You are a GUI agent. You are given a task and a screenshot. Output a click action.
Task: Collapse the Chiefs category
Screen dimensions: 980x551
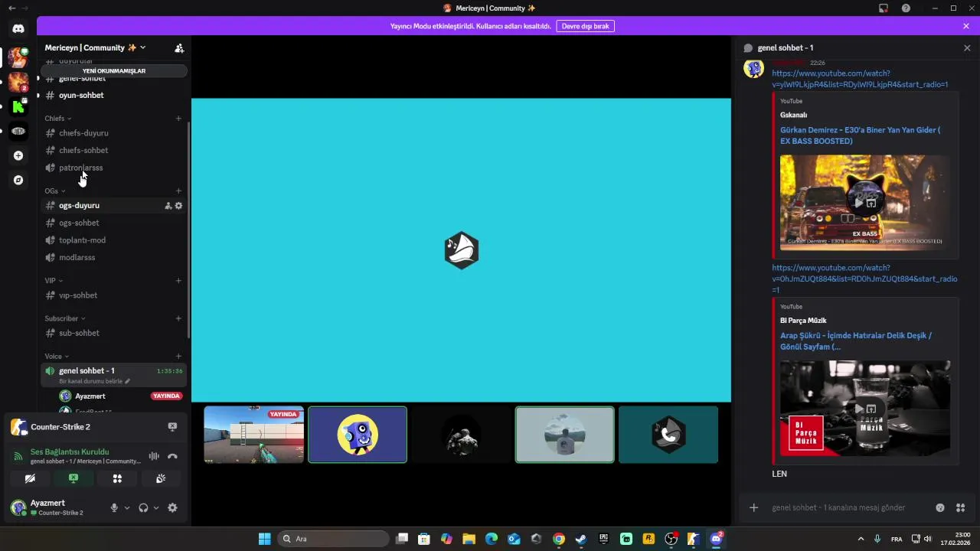click(x=57, y=119)
